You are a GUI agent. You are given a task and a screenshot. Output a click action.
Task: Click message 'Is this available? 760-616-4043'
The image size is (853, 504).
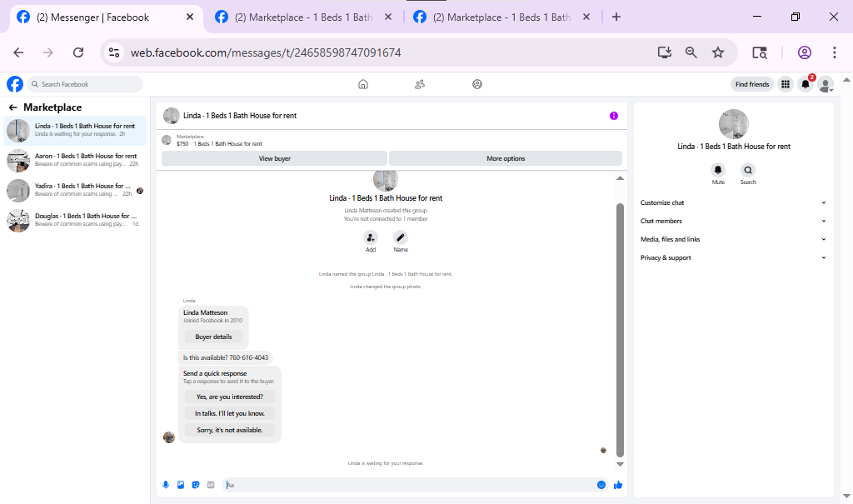point(225,357)
